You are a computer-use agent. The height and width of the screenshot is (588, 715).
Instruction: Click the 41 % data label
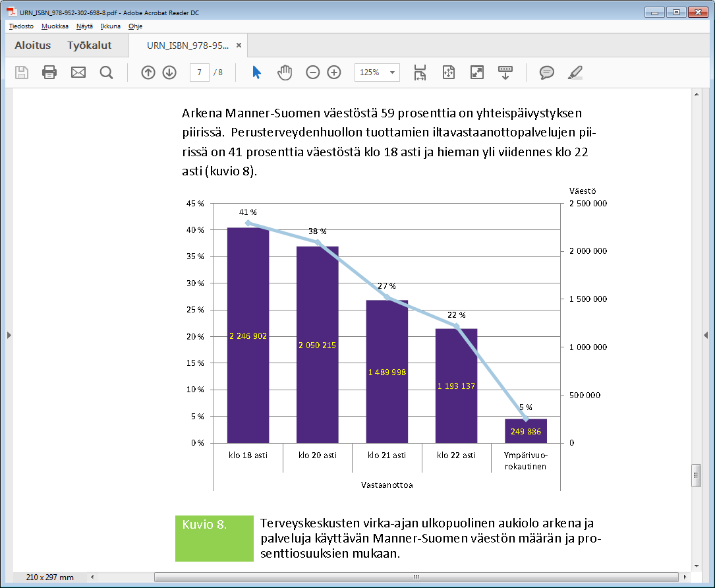pos(248,212)
